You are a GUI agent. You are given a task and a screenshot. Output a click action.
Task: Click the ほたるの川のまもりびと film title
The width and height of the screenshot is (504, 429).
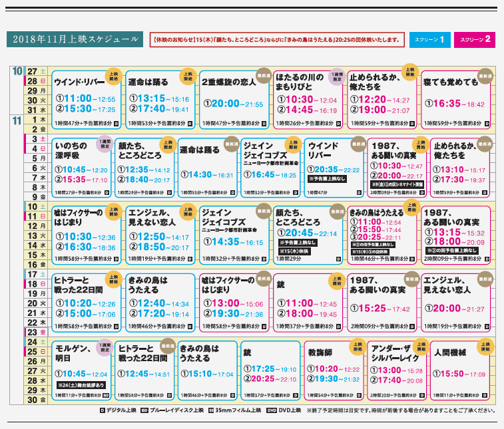tap(300, 82)
